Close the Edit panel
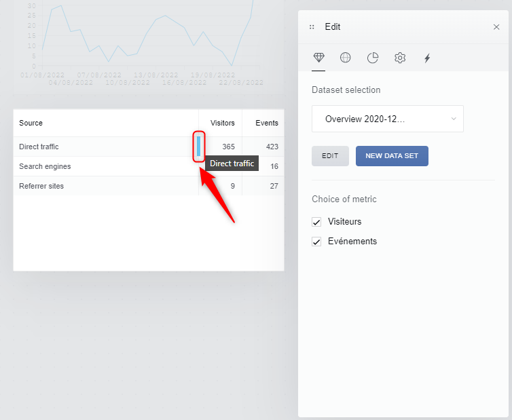Image resolution: width=512 pixels, height=420 pixels. point(496,27)
